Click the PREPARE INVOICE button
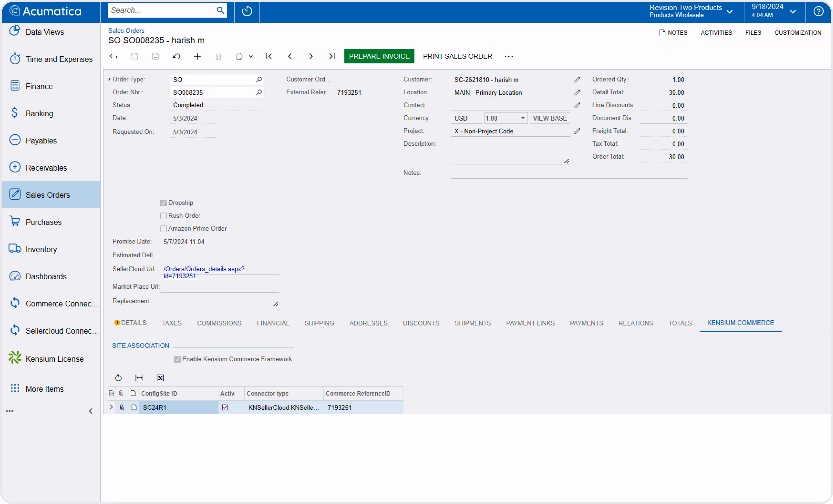Image resolution: width=833 pixels, height=504 pixels. tap(379, 56)
